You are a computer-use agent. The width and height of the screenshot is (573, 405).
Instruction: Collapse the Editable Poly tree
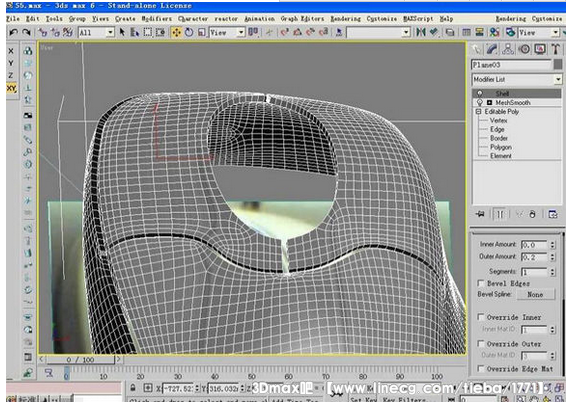[x=478, y=111]
